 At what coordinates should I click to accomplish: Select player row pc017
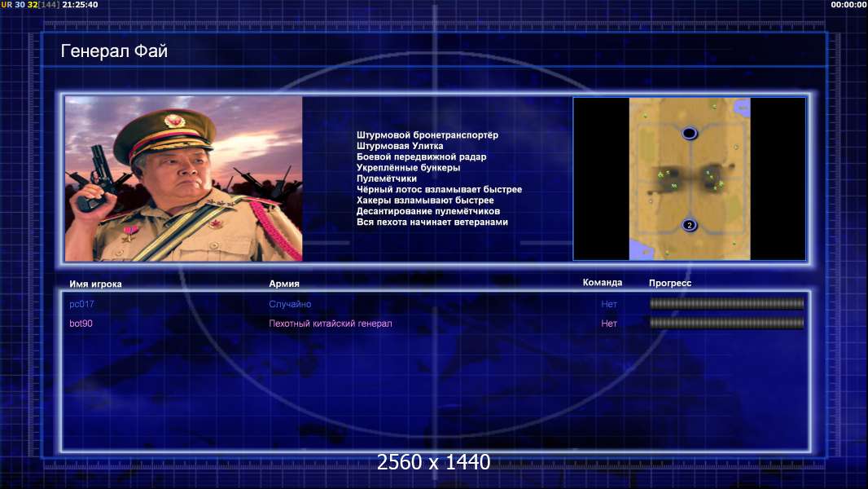(436, 304)
